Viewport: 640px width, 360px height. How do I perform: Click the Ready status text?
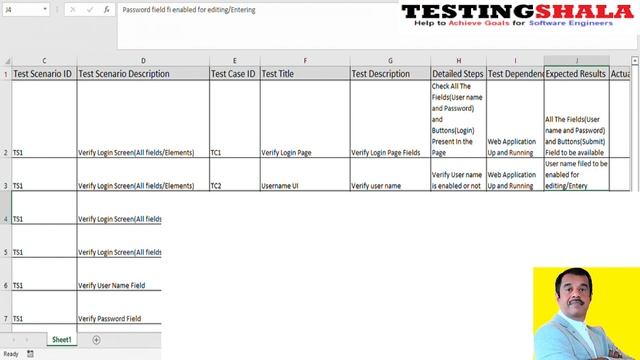(x=11, y=354)
